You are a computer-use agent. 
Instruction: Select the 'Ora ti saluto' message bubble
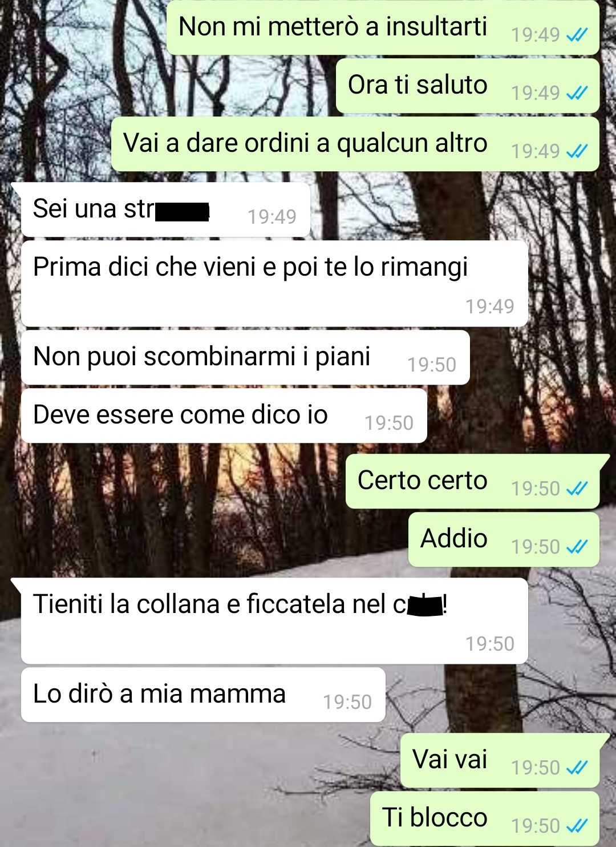point(468,86)
